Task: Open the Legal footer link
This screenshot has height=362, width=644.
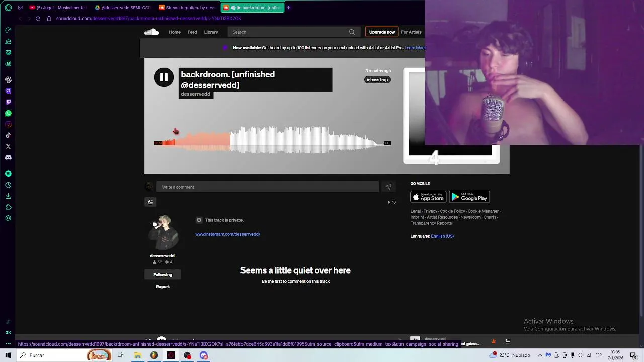Action: (416, 211)
